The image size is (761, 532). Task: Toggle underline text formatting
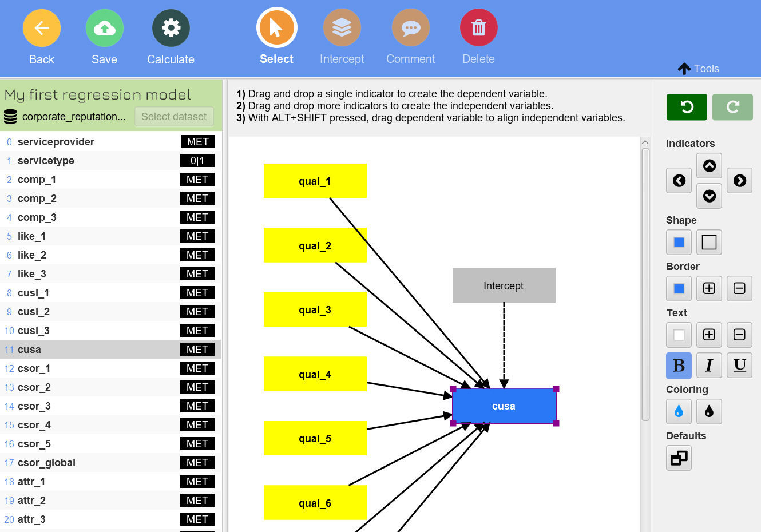tap(739, 366)
